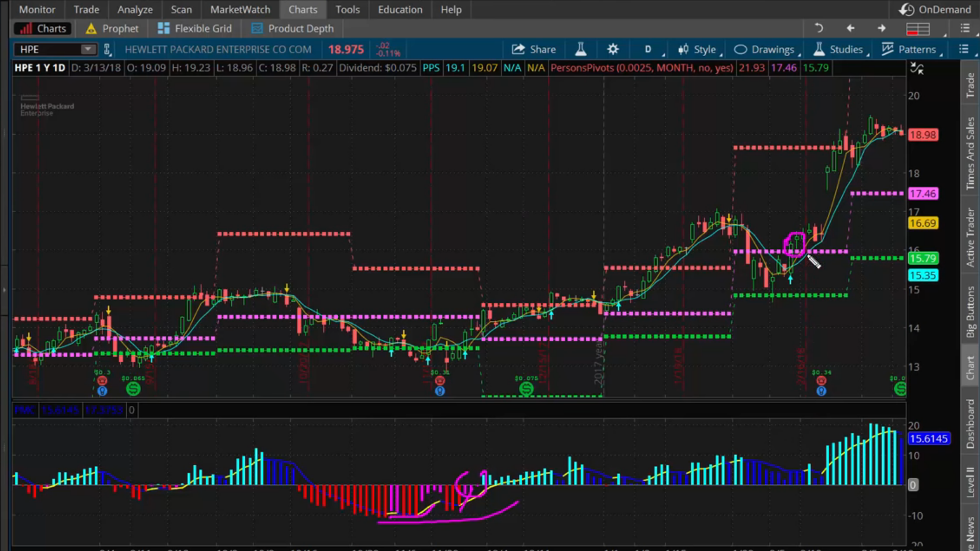Click the symbol link chain icon
Viewport: 980px width, 551px height.
(107, 50)
